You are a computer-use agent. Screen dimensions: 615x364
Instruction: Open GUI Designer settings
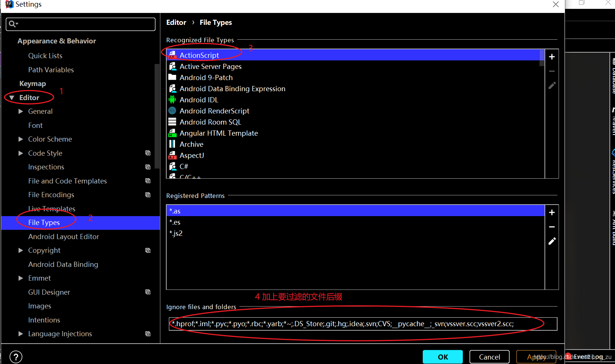click(x=49, y=292)
